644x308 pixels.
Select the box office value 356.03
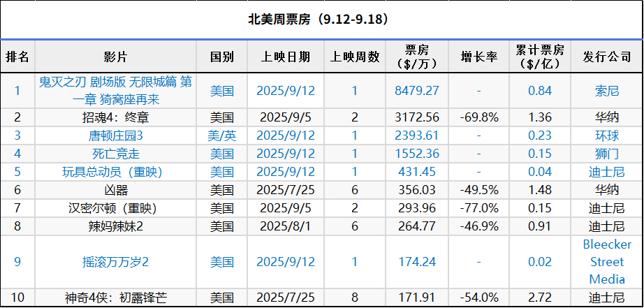[417, 190]
